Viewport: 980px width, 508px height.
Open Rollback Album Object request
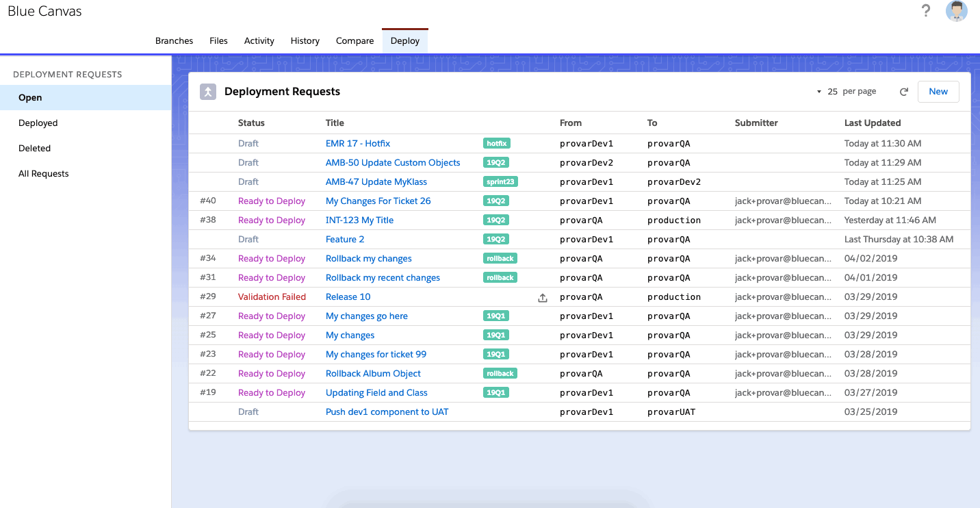coord(374,374)
